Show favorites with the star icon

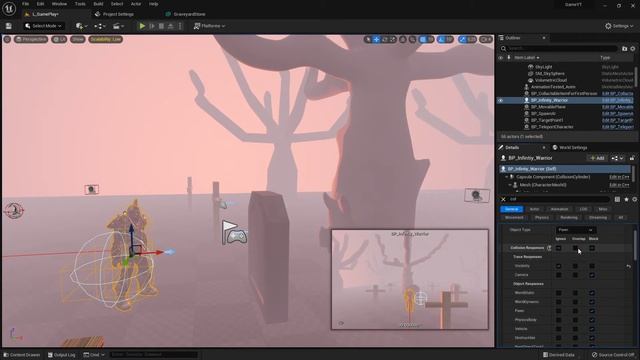pyautogui.click(x=626, y=199)
